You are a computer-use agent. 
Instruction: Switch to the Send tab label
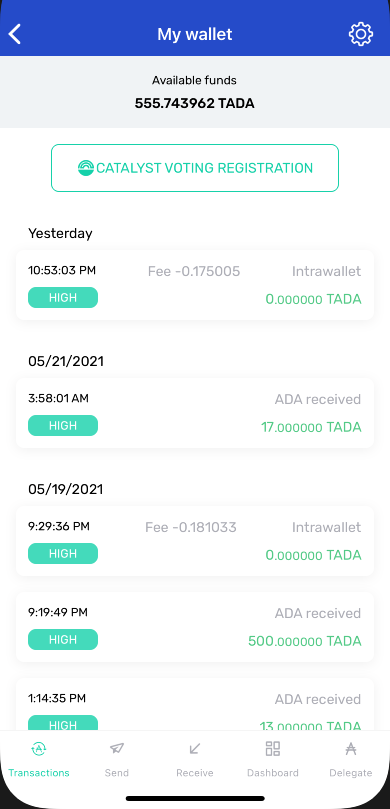click(x=117, y=773)
